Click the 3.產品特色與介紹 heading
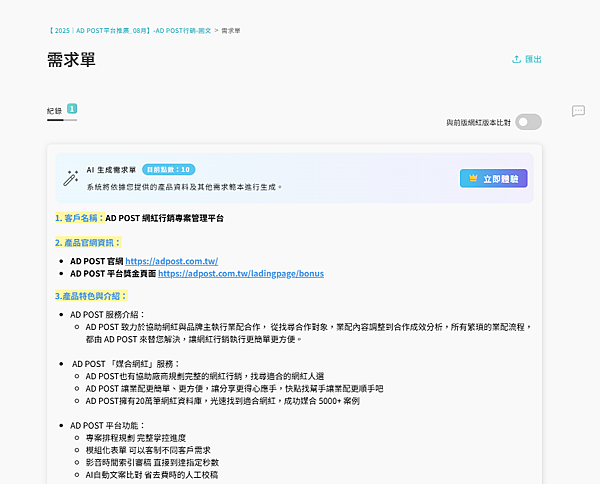 pyautogui.click(x=91, y=296)
